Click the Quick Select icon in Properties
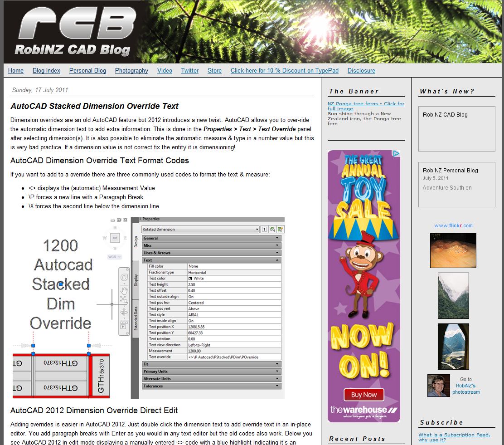 pyautogui.click(x=280, y=229)
